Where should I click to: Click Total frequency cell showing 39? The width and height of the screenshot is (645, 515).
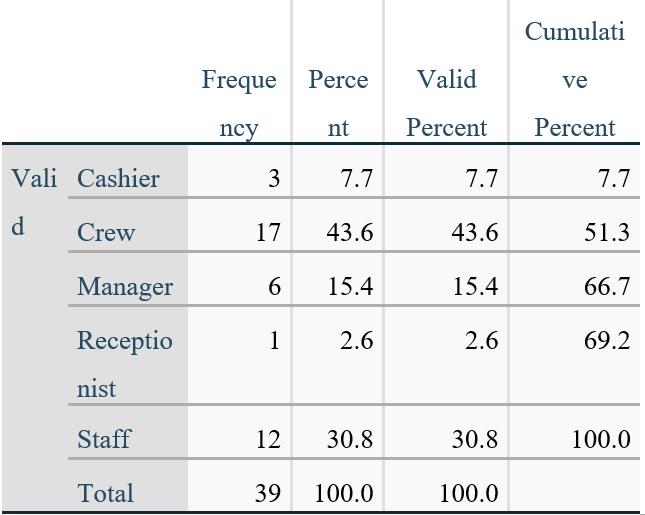tap(268, 493)
